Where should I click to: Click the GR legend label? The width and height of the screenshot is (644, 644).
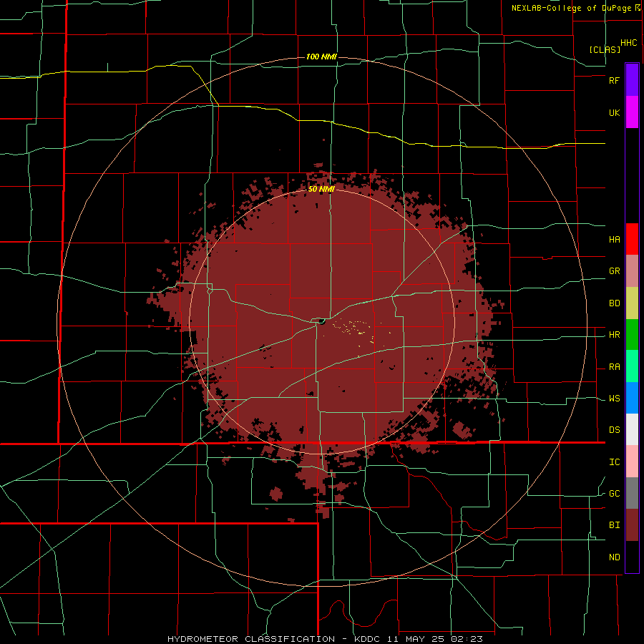(x=614, y=271)
